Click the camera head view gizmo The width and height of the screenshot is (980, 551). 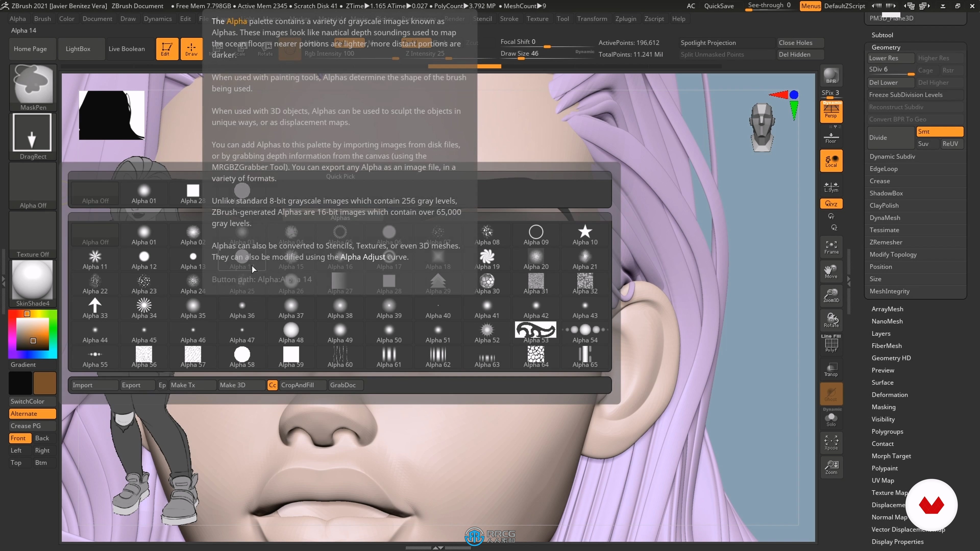click(762, 127)
